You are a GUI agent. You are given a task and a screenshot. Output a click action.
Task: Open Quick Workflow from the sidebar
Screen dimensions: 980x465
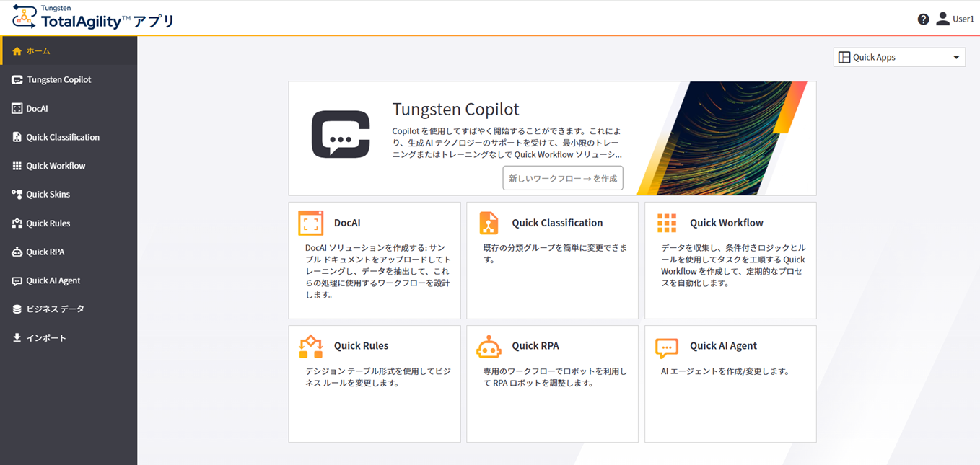[x=51, y=165]
